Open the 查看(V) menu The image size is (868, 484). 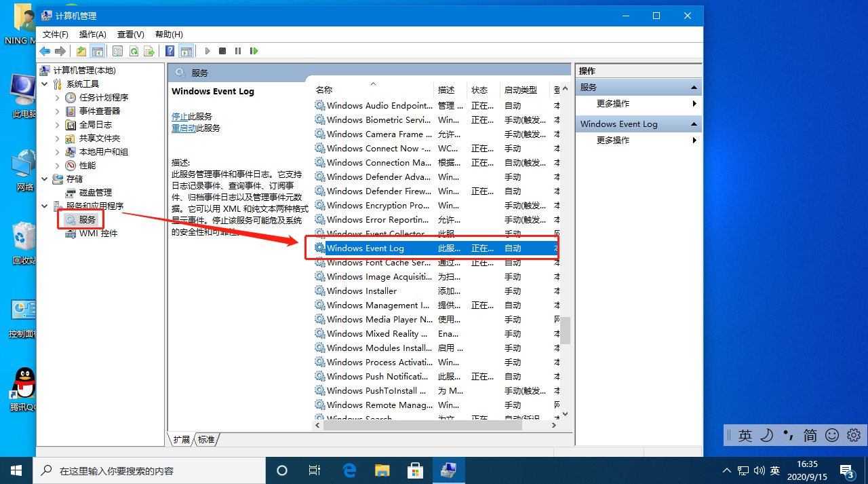131,34
